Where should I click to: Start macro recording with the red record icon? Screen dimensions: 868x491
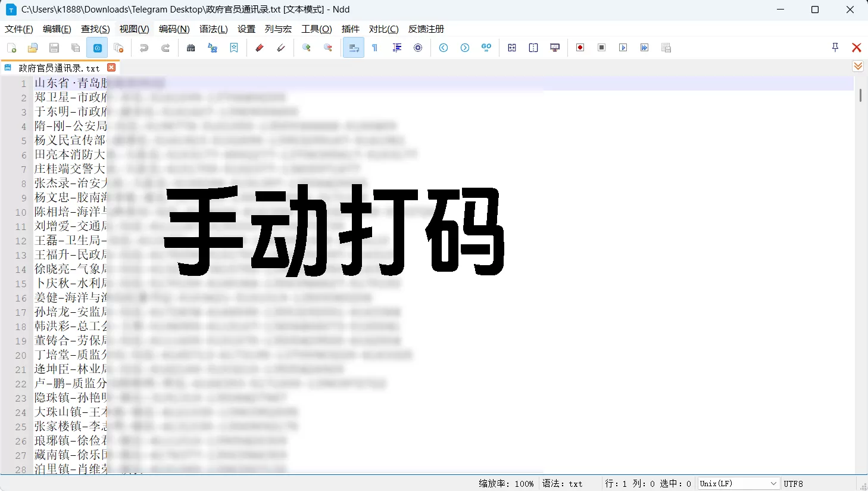pos(580,48)
